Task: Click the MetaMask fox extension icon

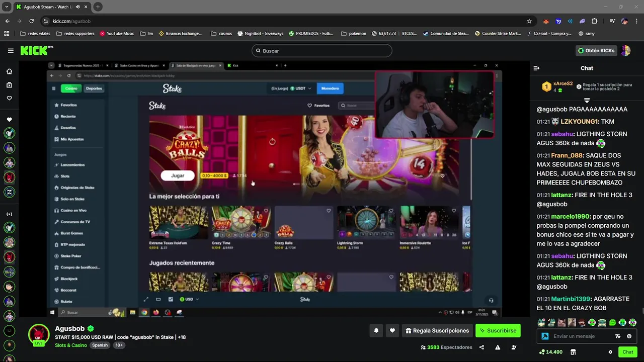Action: pyautogui.click(x=546, y=21)
